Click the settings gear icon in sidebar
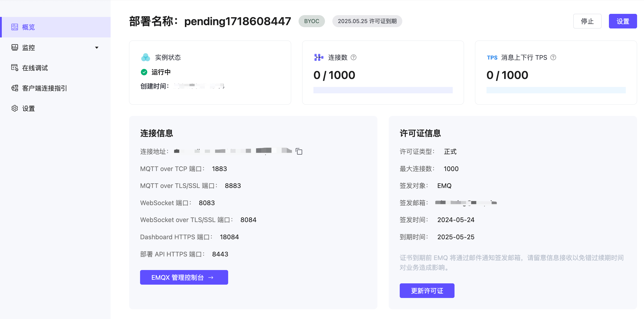The width and height of the screenshot is (644, 319). (15, 108)
